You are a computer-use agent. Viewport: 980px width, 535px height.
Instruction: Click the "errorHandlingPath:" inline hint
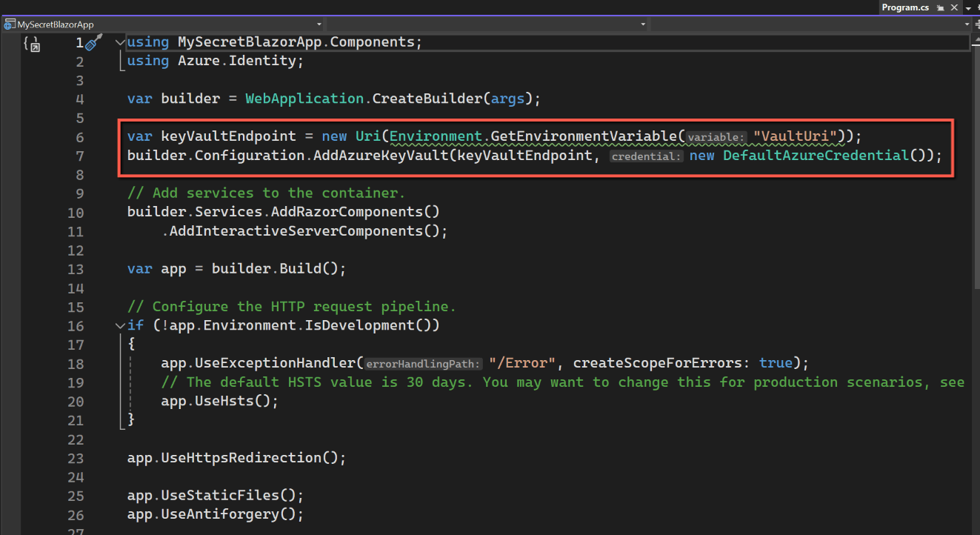[423, 364]
